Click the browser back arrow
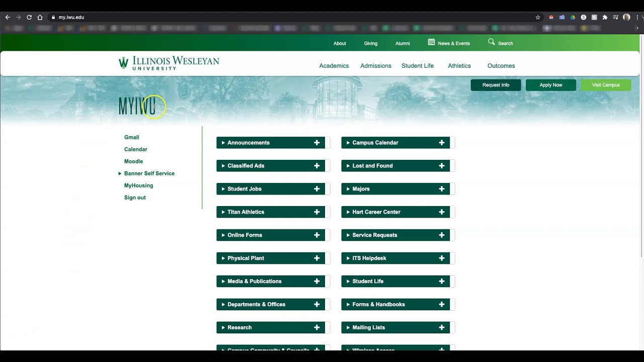Image resolution: width=644 pixels, height=362 pixels. click(8, 17)
